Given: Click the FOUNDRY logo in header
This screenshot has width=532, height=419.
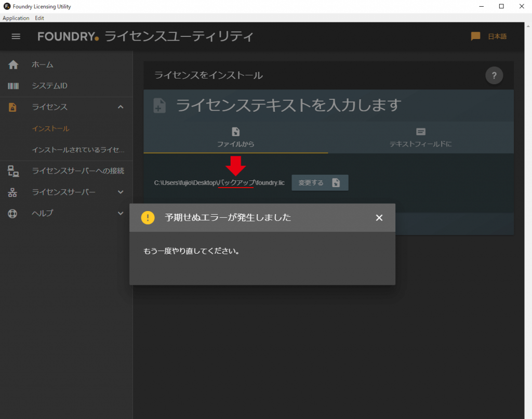Looking at the screenshot, I should (x=68, y=36).
